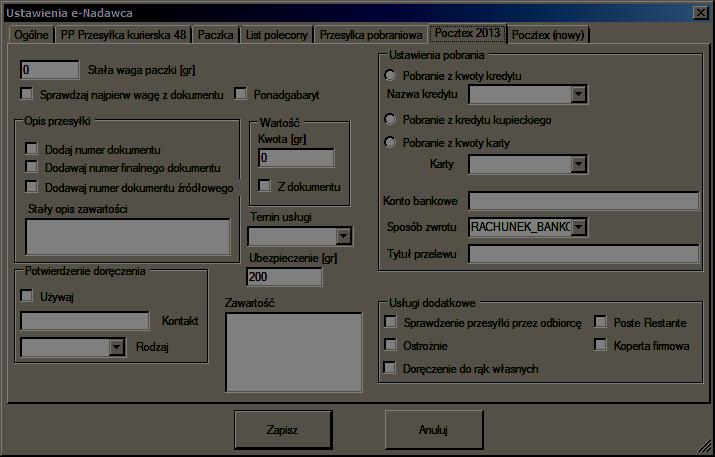Select Pobranie z kwoty karty option
The width and height of the screenshot is (715, 457).
coord(390,142)
